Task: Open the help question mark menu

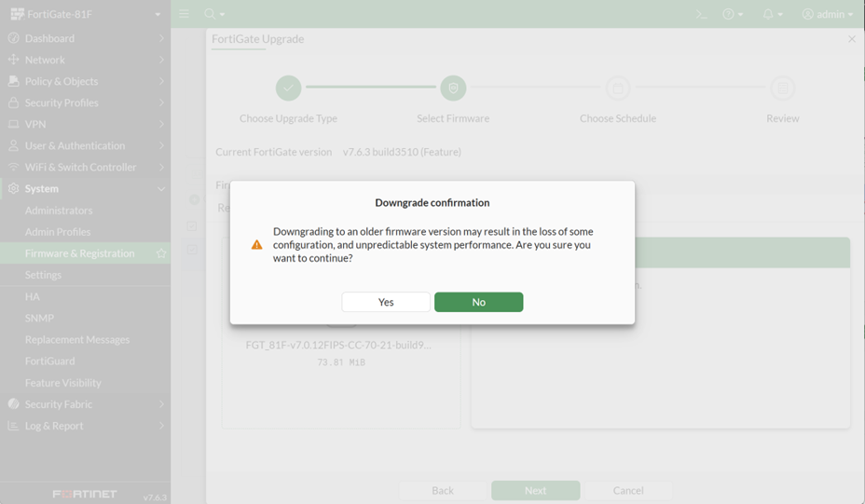Action: (x=733, y=14)
